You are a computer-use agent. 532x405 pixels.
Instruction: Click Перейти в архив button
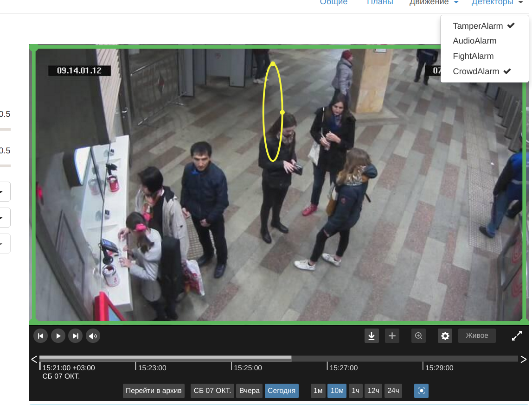click(154, 391)
